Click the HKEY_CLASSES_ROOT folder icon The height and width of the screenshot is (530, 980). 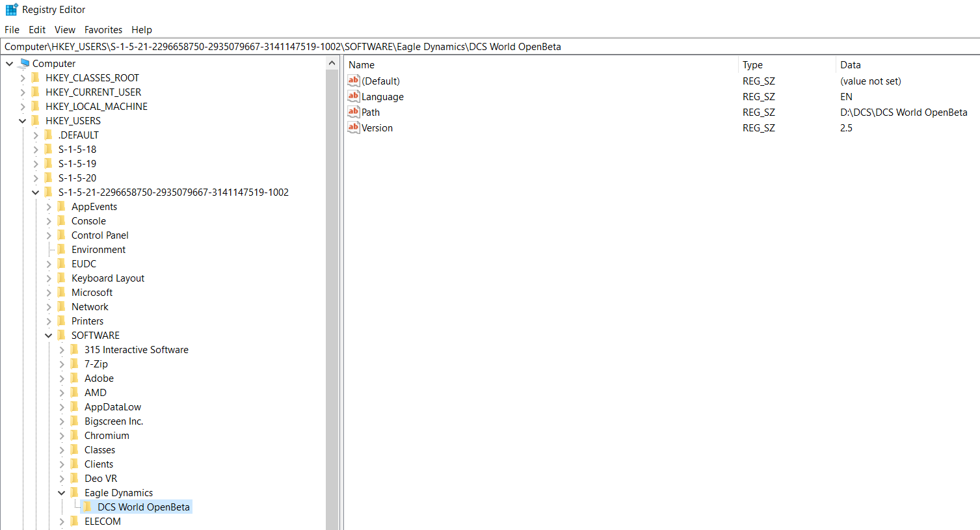click(x=35, y=77)
